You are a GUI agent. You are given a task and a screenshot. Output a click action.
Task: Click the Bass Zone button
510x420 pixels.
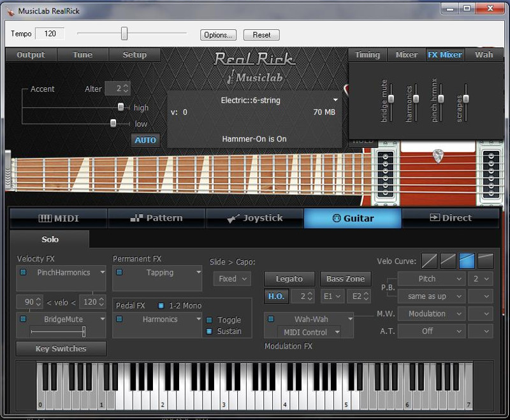tap(346, 279)
